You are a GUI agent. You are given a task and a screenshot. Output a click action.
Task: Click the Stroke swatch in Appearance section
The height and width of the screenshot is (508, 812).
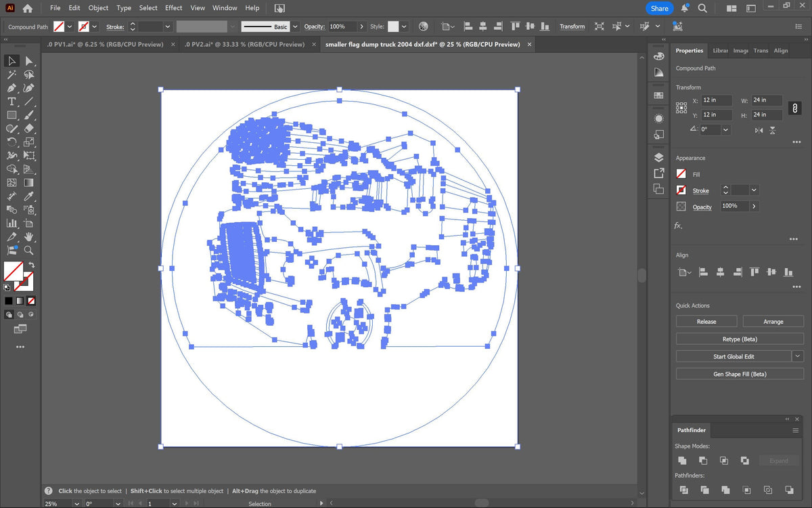click(681, 190)
